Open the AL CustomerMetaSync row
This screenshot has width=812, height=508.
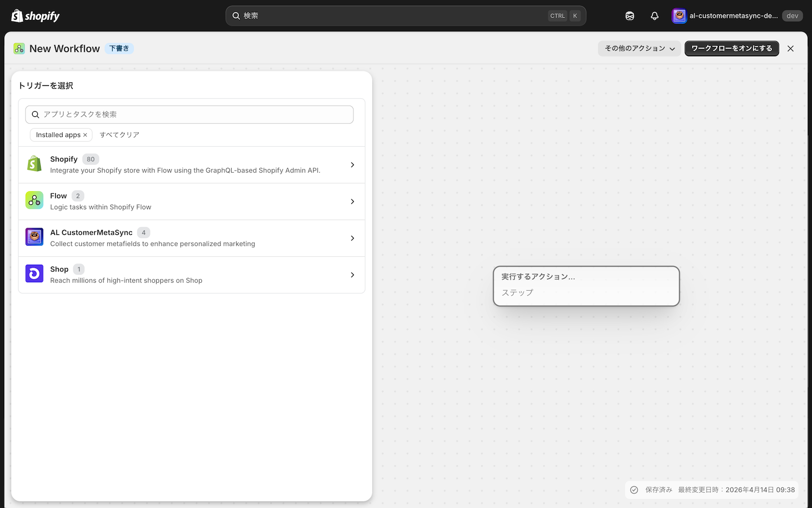coord(192,238)
